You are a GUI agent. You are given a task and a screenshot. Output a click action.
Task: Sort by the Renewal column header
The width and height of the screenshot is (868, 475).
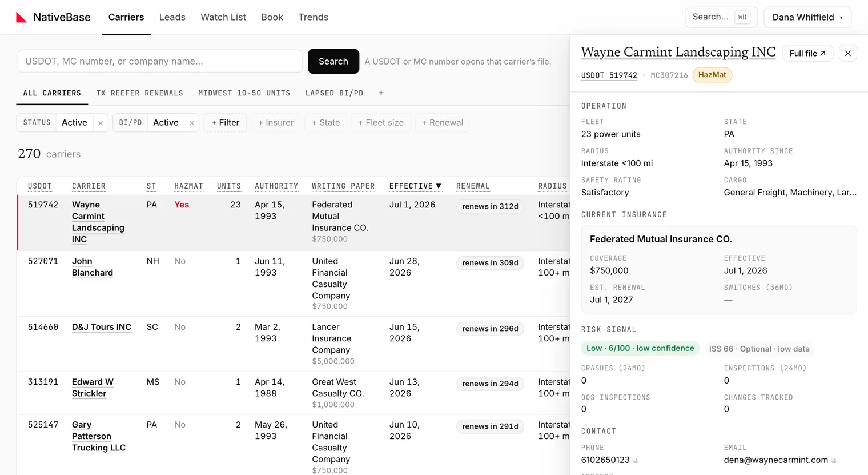pyautogui.click(x=473, y=186)
